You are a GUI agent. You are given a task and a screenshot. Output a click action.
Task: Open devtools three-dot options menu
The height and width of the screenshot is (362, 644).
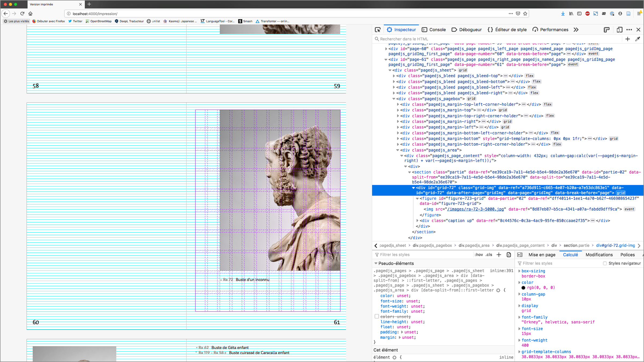click(629, 30)
